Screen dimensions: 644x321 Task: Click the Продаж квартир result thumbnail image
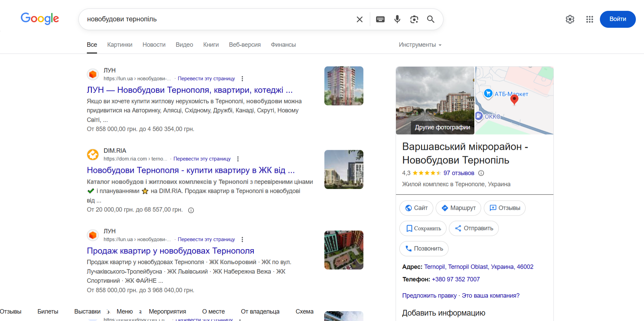344,250
